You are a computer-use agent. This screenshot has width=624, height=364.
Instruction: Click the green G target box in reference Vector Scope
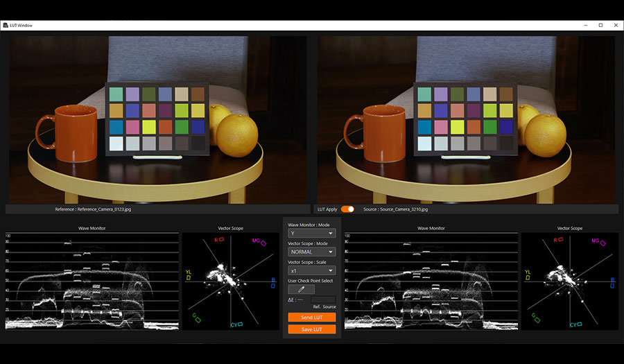[x=198, y=320]
